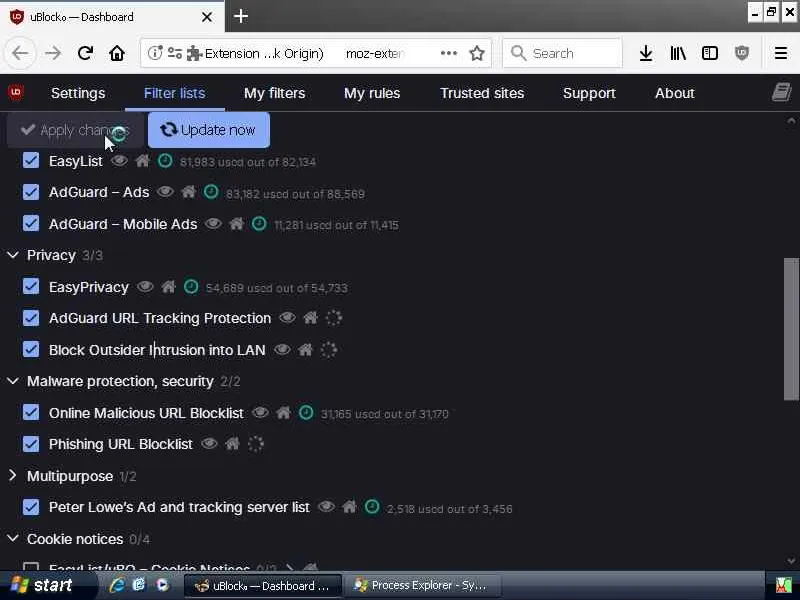Open Firefox Library toolbar icon

tap(678, 53)
